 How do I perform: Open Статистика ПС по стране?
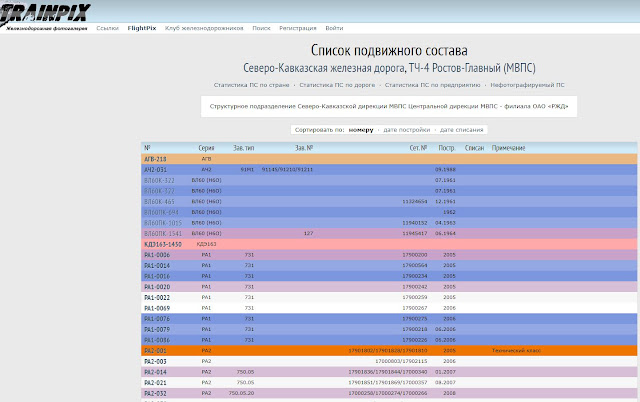251,85
